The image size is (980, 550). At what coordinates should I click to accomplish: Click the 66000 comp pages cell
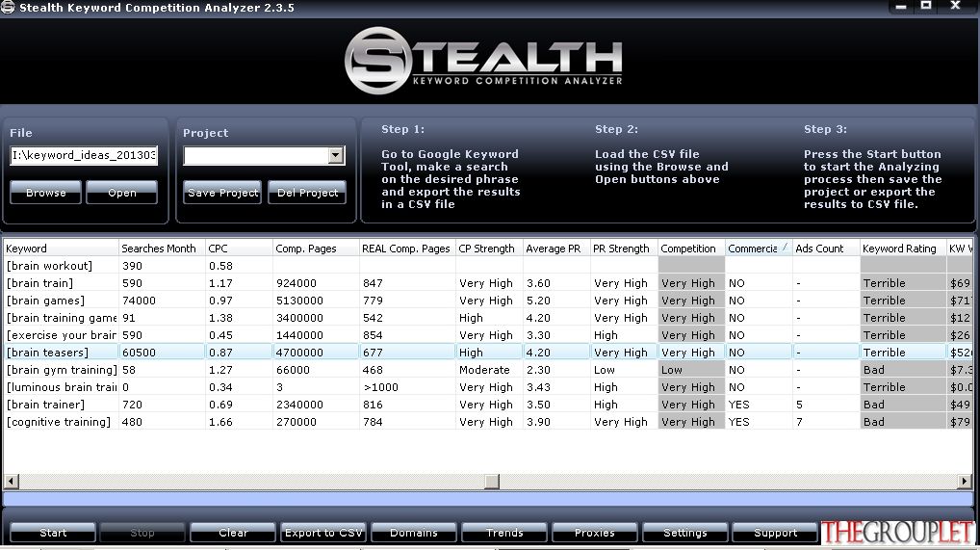pos(316,370)
